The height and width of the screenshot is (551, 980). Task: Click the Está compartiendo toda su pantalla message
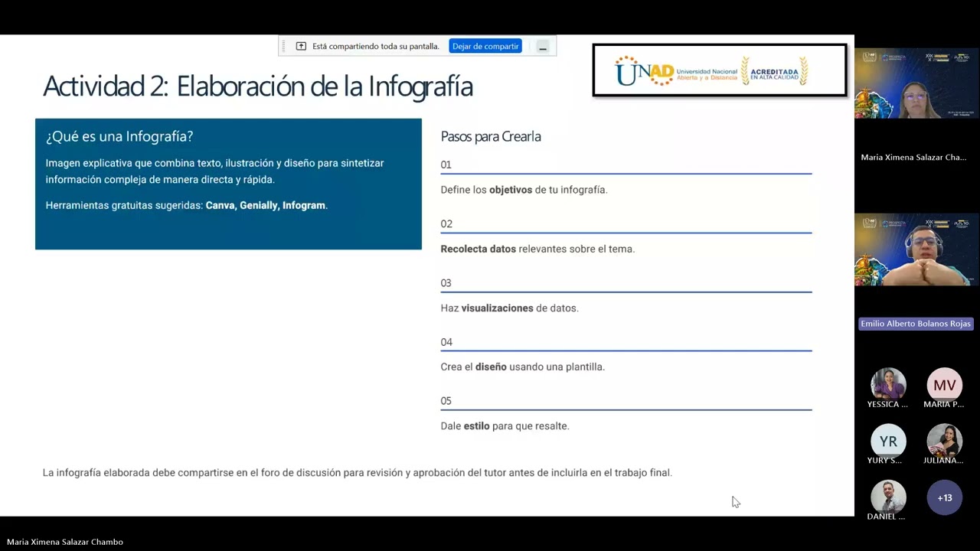click(376, 47)
